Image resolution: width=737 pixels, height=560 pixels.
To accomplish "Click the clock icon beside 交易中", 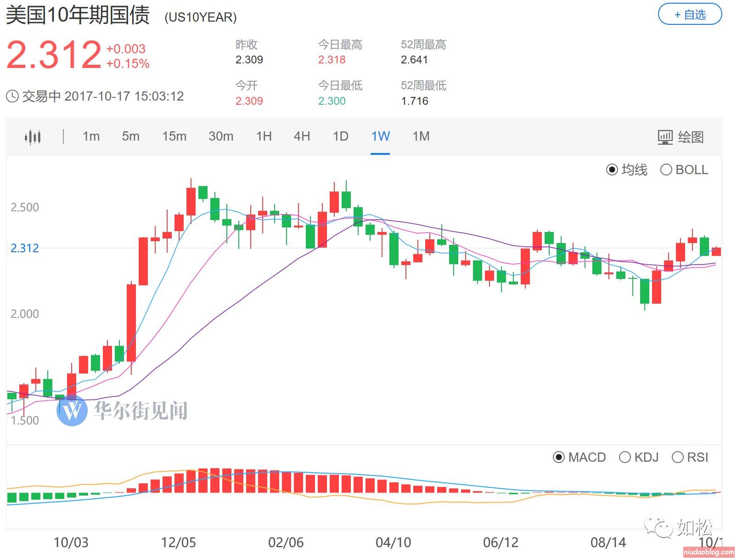I will [12, 96].
